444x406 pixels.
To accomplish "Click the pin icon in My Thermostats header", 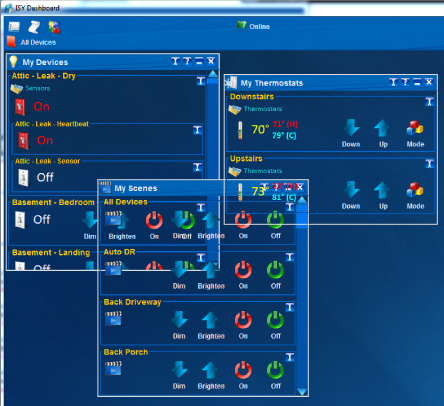I will 393,82.
